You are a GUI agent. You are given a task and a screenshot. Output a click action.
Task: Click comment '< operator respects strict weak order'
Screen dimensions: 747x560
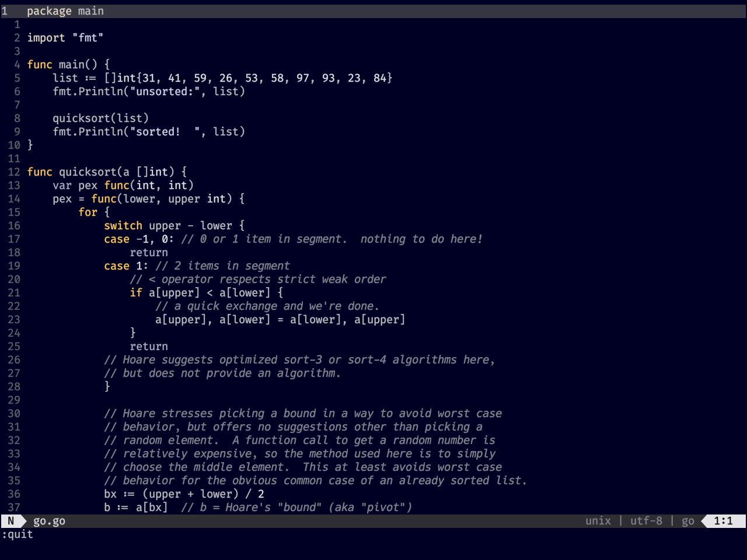coord(258,279)
